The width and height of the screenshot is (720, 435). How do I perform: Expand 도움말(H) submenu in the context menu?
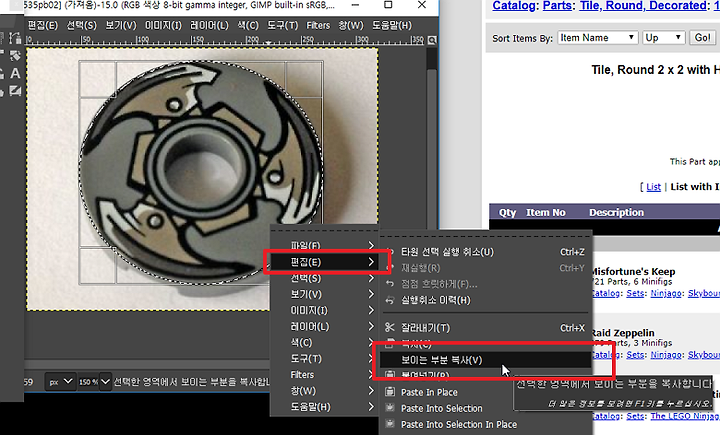[x=324, y=407]
